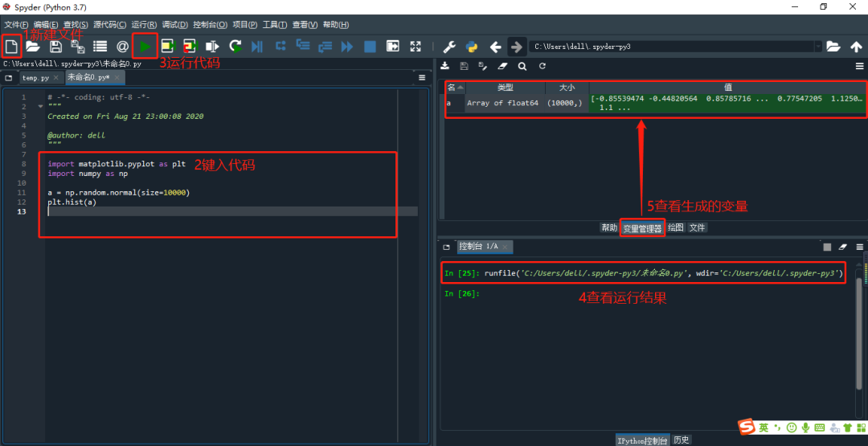Maximize the current pane icon
This screenshot has width=868, height=446.
pyautogui.click(x=392, y=47)
